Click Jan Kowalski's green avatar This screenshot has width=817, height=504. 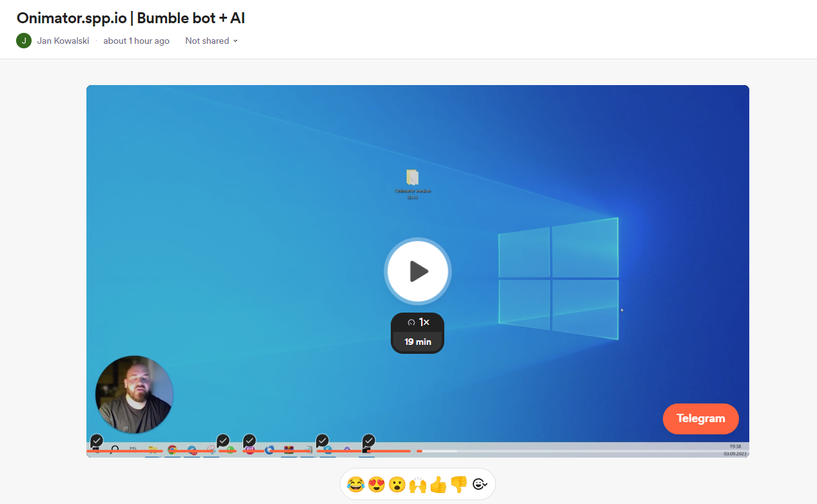(x=24, y=41)
